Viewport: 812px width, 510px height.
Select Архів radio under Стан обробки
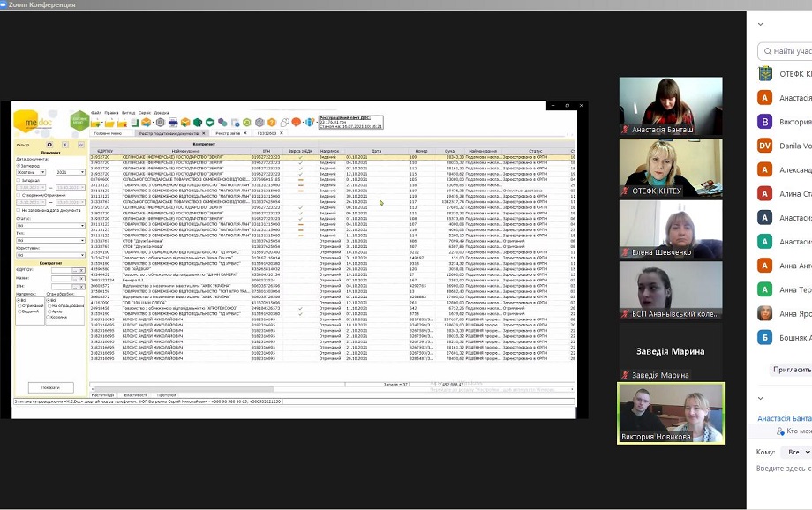pyautogui.click(x=49, y=311)
